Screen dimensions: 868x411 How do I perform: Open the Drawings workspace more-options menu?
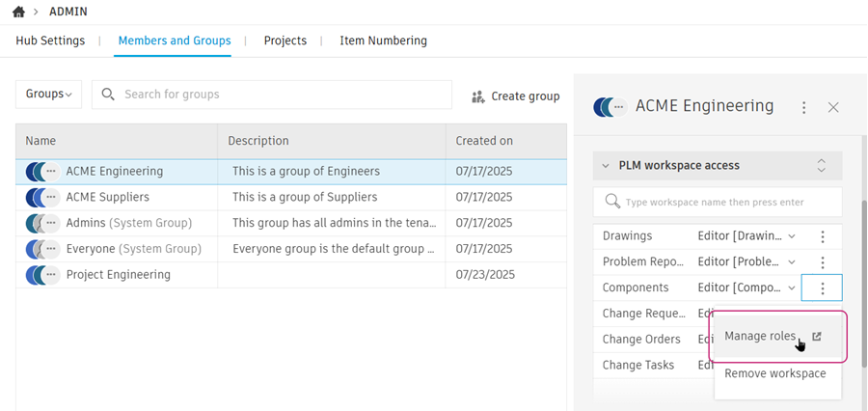tap(822, 236)
